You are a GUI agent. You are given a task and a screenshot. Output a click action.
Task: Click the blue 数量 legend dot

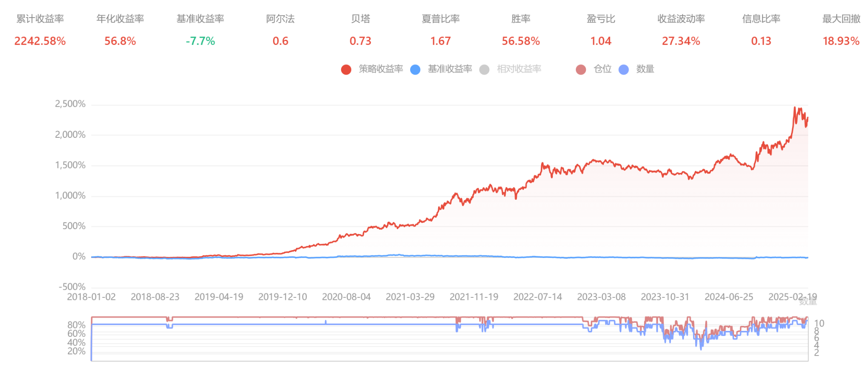(624, 70)
